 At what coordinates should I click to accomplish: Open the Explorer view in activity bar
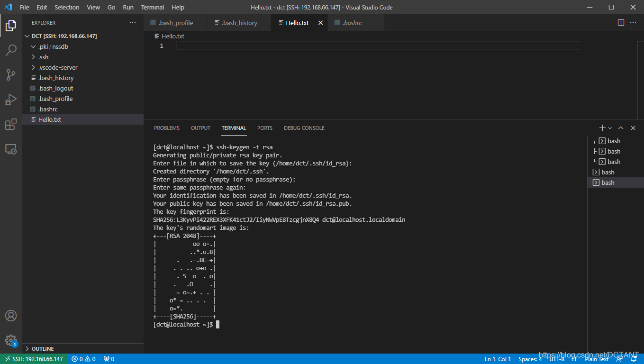click(11, 26)
